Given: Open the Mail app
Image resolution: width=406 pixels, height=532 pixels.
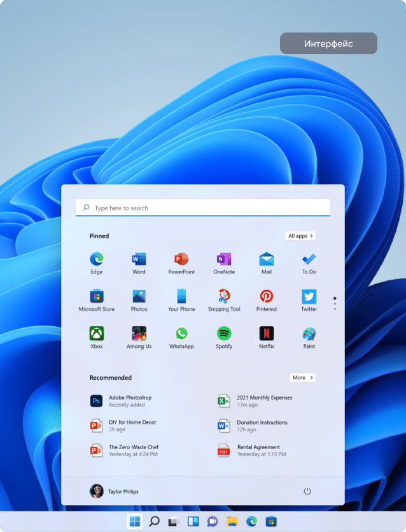Looking at the screenshot, I should click(267, 263).
